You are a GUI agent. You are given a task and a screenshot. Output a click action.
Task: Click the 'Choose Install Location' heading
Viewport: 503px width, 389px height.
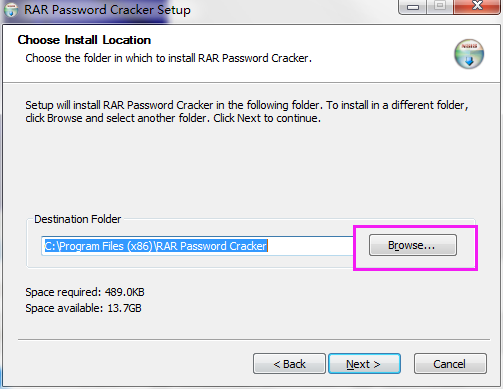point(84,40)
